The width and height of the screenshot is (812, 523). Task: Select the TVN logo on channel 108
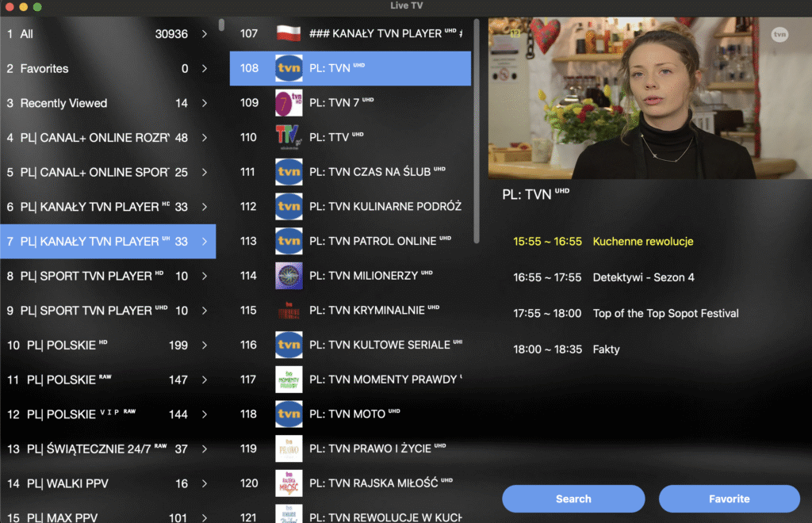click(x=288, y=68)
